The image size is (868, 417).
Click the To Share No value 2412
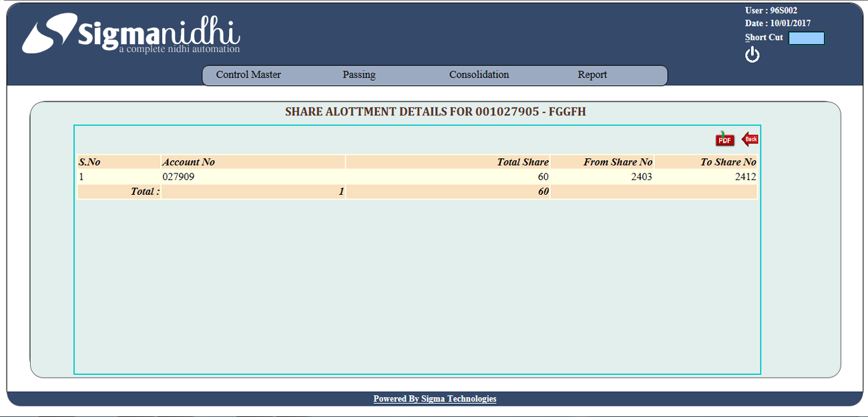[745, 177]
